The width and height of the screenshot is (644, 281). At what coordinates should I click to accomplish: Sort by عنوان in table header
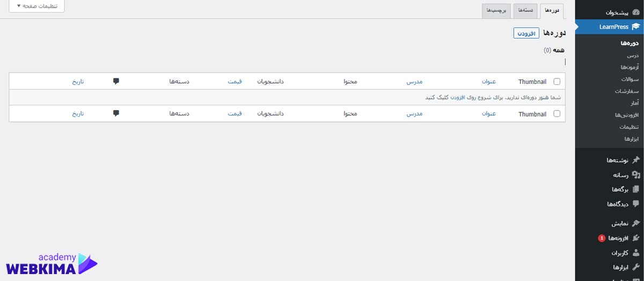tap(489, 82)
